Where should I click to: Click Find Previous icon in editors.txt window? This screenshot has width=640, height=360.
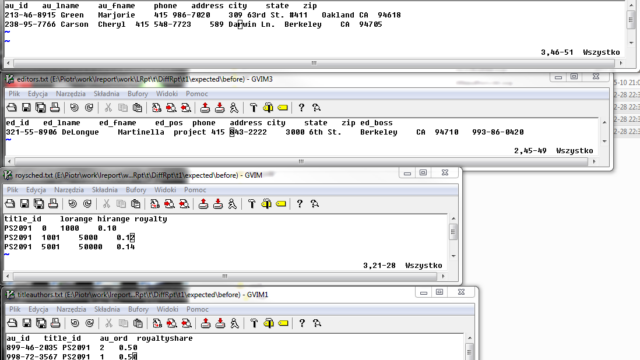tap(186, 108)
